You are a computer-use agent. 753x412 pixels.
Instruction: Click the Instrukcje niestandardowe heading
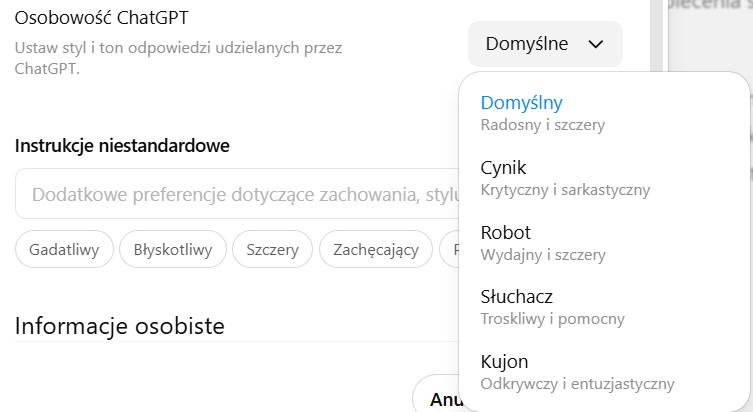(122, 146)
